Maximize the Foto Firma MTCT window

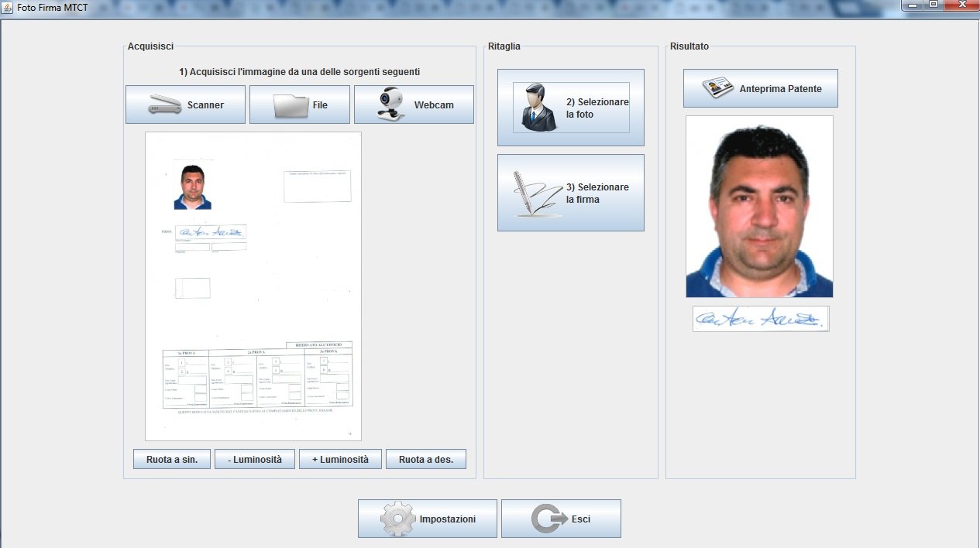pos(934,5)
